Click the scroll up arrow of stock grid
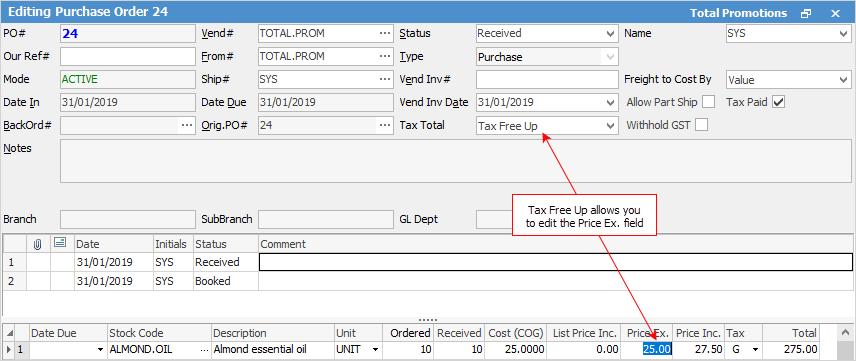The image size is (856, 361). point(846,333)
